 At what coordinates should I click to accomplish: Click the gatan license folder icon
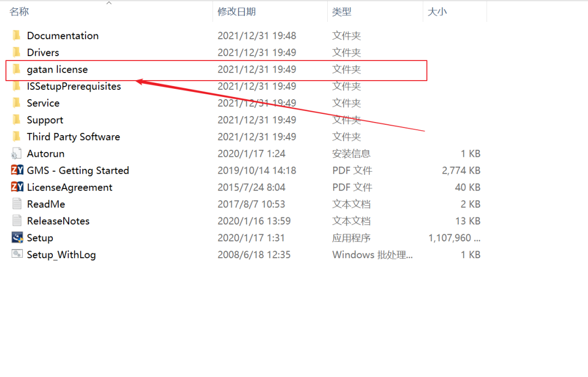[16, 69]
